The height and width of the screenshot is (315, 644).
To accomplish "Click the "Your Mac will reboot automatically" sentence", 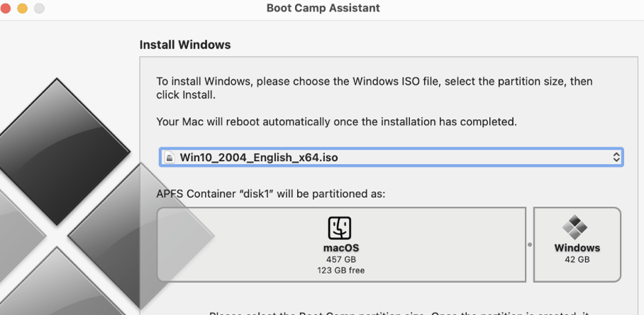I will pyautogui.click(x=336, y=121).
